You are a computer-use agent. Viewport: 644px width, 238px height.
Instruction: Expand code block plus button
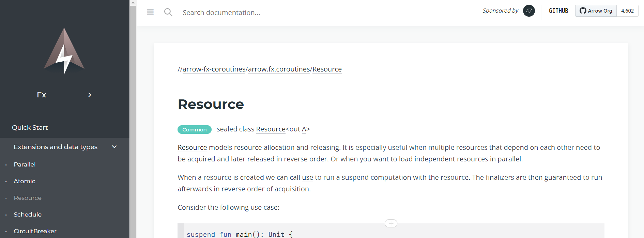(x=391, y=223)
